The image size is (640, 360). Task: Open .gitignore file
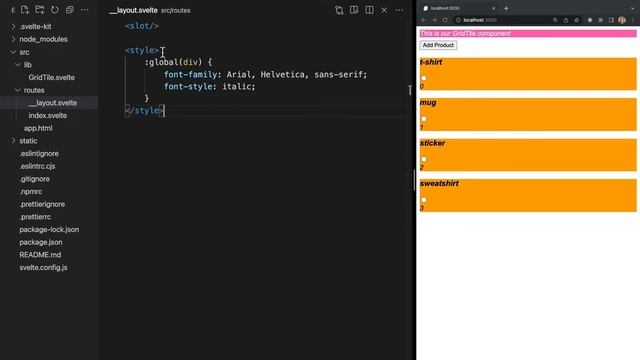tap(35, 178)
